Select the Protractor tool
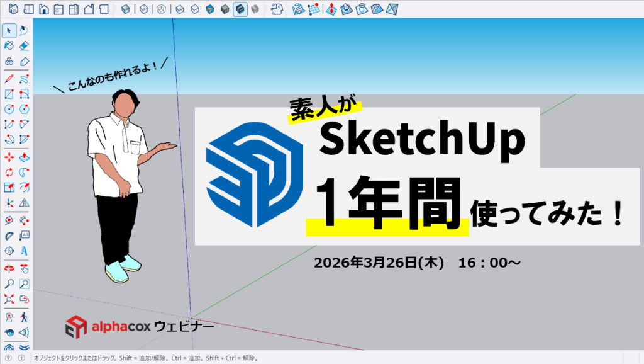Viewport: 644px width, 364px height. pos(9,236)
